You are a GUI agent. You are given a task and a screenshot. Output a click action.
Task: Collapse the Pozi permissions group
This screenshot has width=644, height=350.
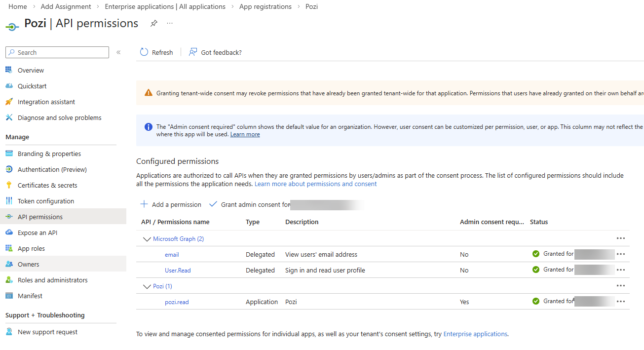pyautogui.click(x=147, y=286)
